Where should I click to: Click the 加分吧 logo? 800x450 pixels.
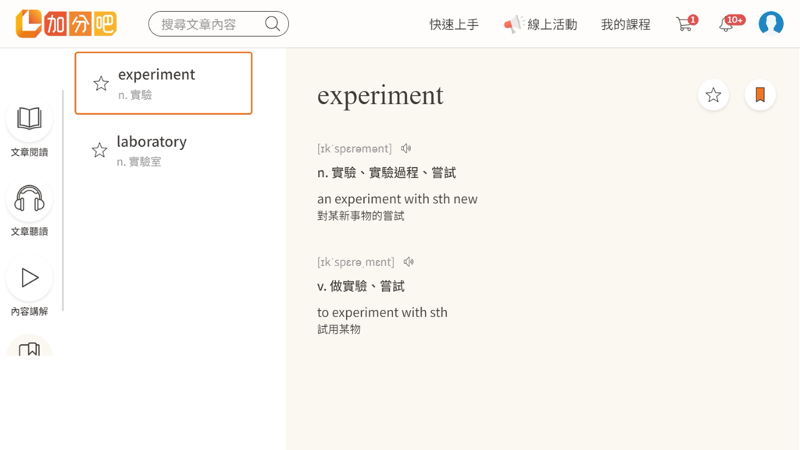pos(66,24)
